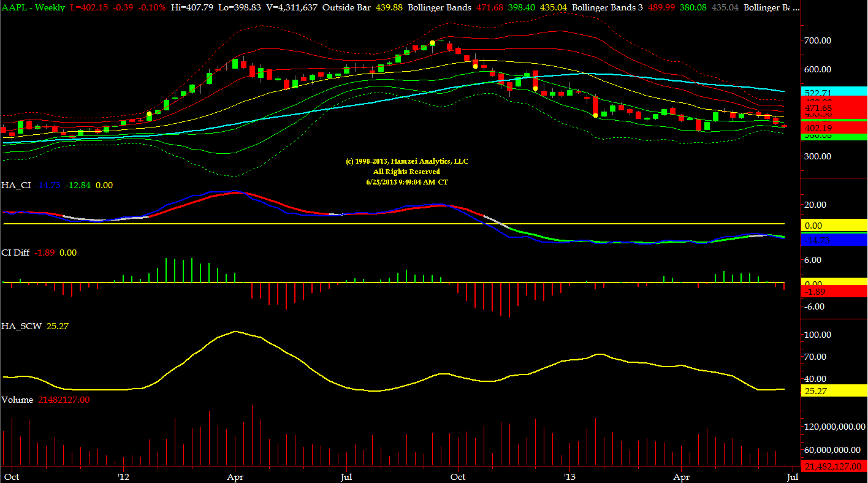Click the AAPL - Weekly chart title
The image size is (868, 483).
(34, 7)
